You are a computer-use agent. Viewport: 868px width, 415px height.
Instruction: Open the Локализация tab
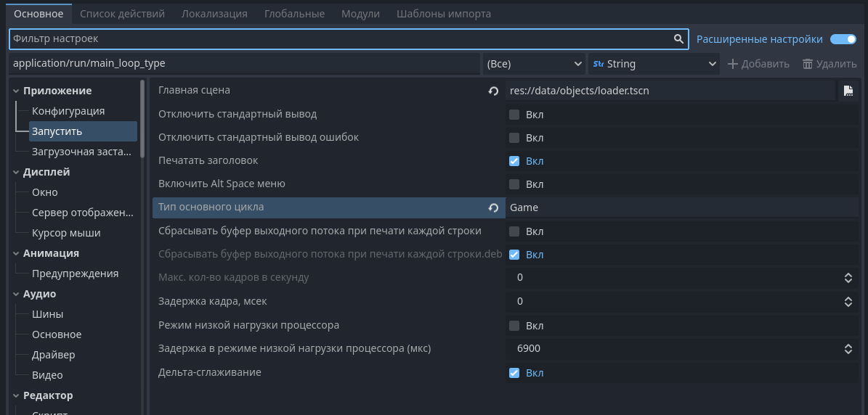click(x=214, y=14)
